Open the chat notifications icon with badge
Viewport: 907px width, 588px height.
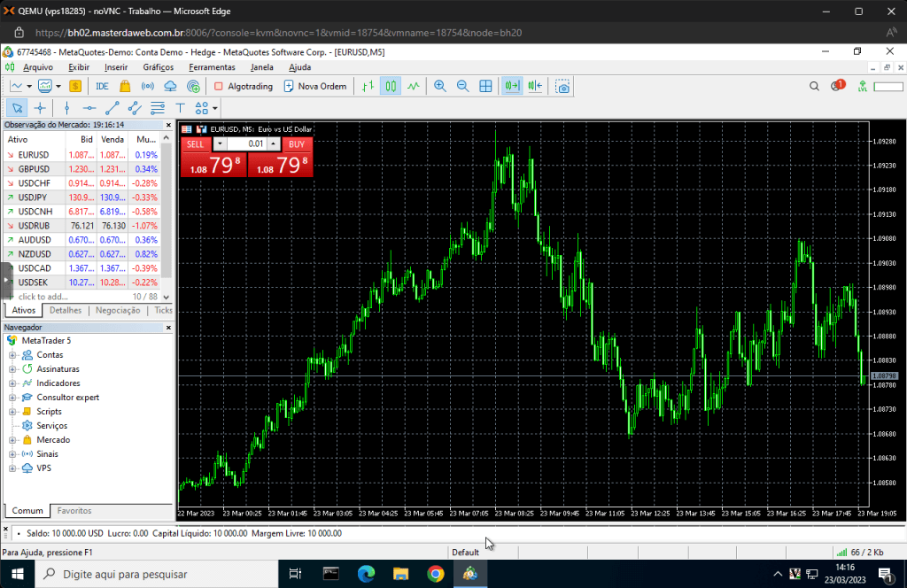[837, 86]
